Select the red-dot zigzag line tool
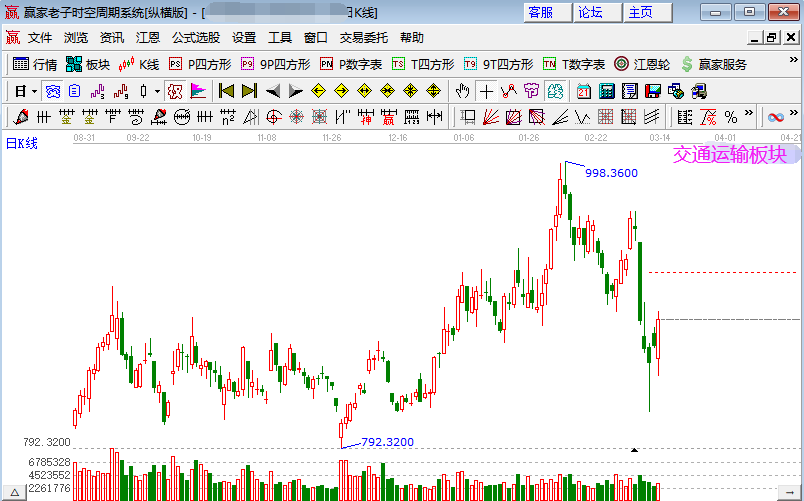The image size is (804, 501). 509,91
